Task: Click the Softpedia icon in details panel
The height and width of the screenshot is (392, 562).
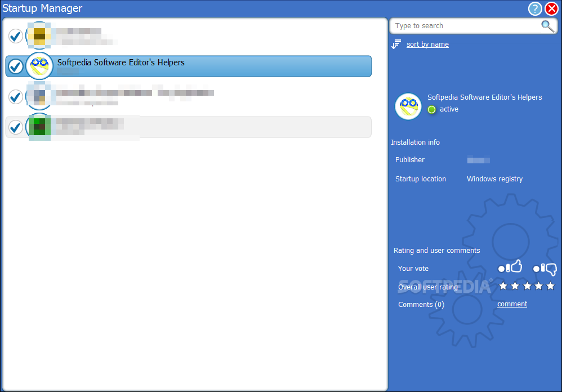Action: click(408, 106)
